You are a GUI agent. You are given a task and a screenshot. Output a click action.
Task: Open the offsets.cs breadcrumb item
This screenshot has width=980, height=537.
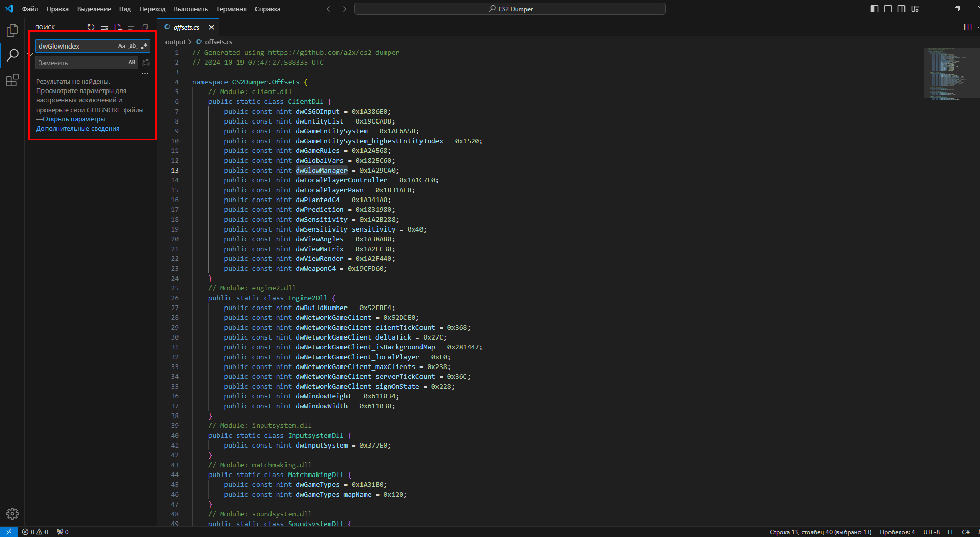click(x=218, y=42)
